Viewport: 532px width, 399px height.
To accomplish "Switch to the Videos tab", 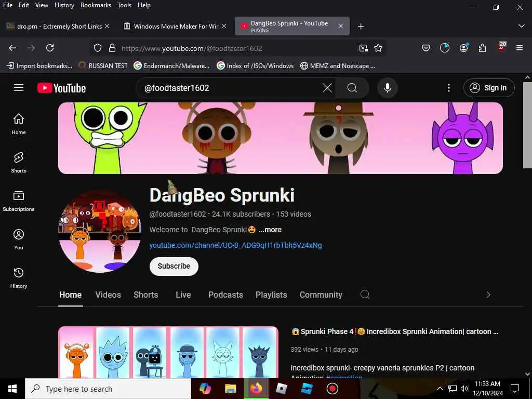I will [108, 295].
